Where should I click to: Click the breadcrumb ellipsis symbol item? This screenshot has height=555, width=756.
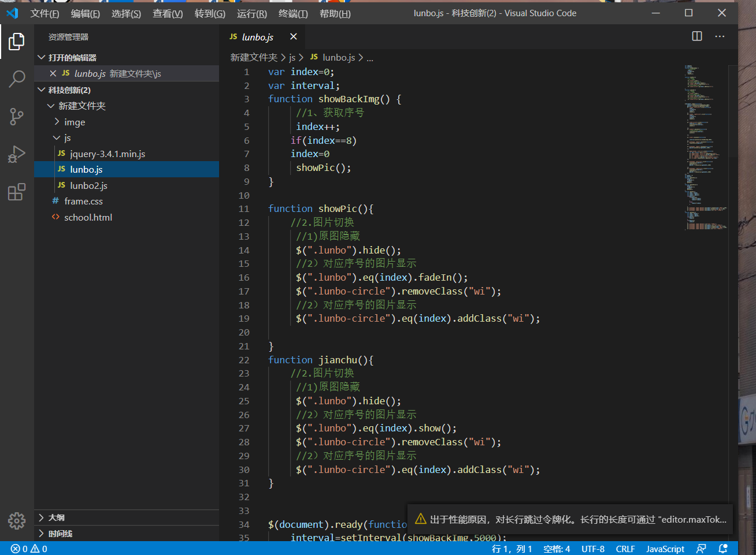click(x=370, y=58)
